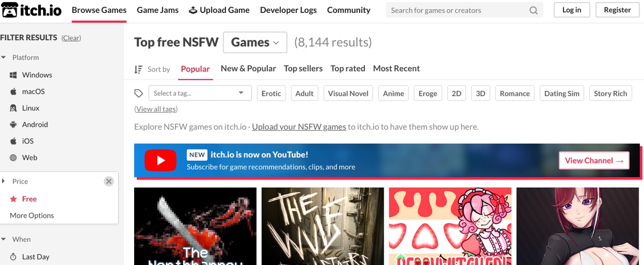Image resolution: width=644 pixels, height=265 pixels.
Task: Filter by the 3D tag
Action: click(480, 93)
